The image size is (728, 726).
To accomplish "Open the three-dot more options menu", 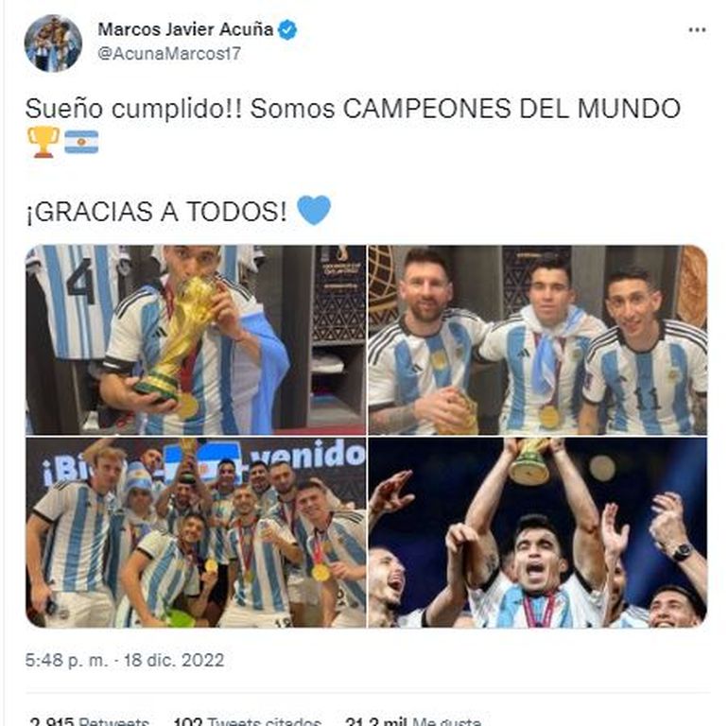I will pos(697,30).
